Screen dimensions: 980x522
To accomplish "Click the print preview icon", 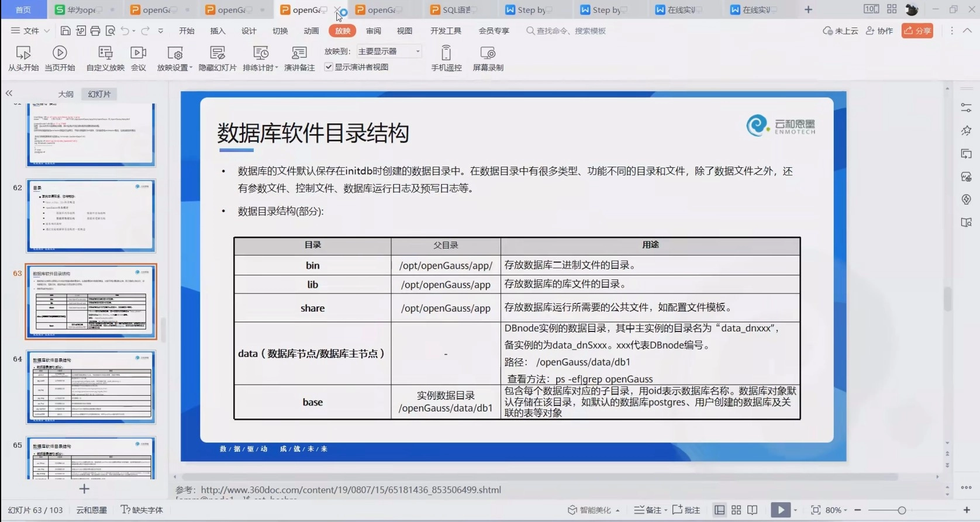I will 110,31.
